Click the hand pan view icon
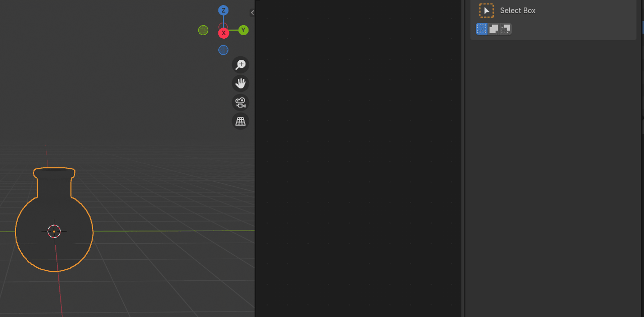The width and height of the screenshot is (644, 317). point(240,83)
